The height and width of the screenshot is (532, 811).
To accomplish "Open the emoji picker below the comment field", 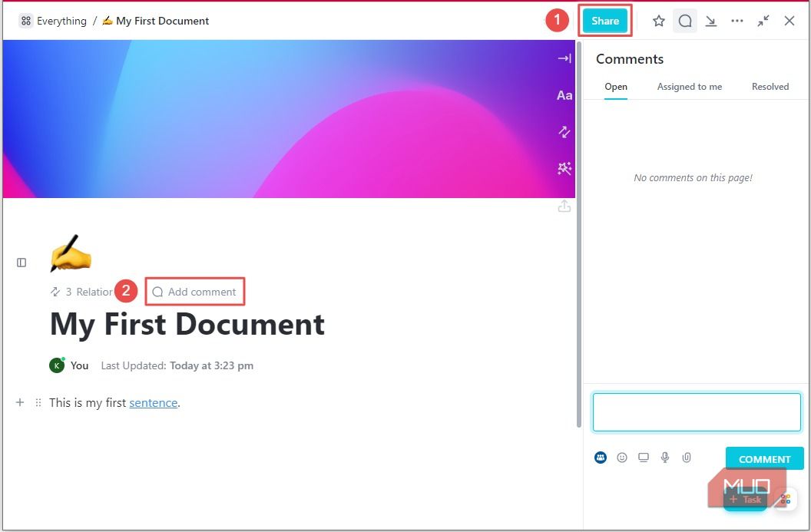I will [621, 457].
